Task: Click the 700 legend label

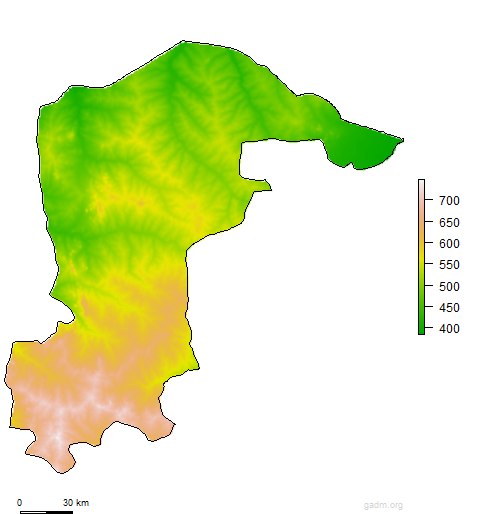Action: [449, 201]
